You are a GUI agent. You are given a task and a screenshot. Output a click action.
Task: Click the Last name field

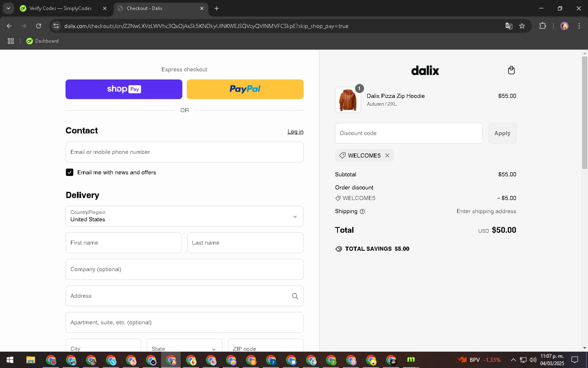[245, 242]
